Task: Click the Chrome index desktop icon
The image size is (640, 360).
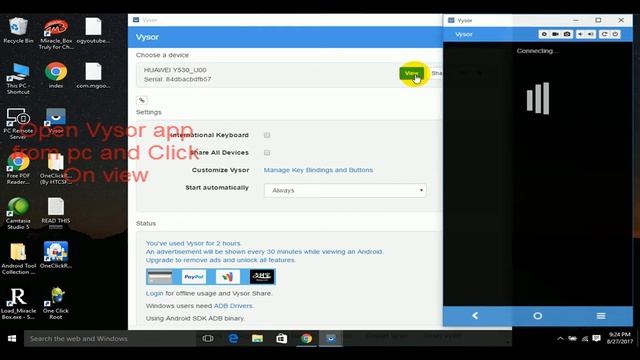Action: [x=56, y=76]
